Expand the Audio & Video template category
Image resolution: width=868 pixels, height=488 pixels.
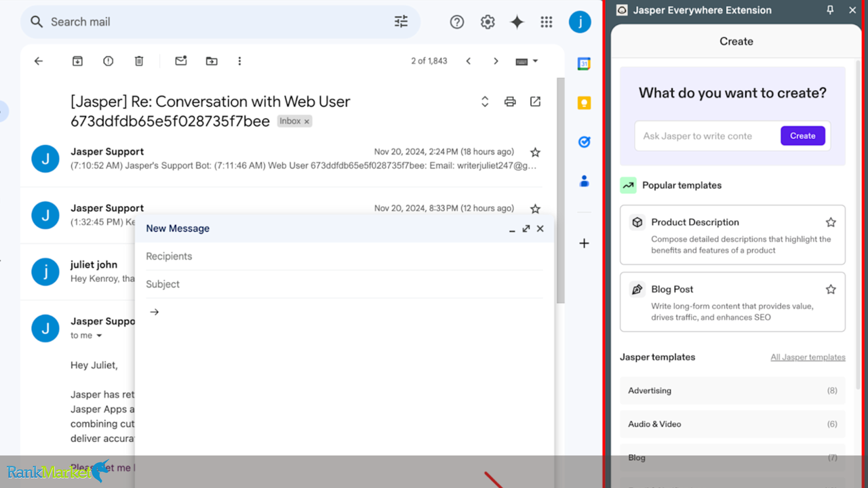[x=732, y=424]
